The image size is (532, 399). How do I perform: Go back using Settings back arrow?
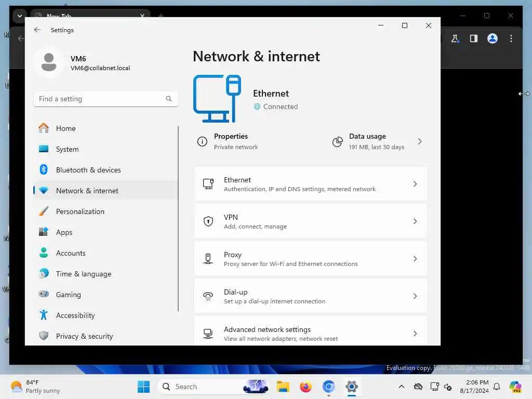(37, 30)
